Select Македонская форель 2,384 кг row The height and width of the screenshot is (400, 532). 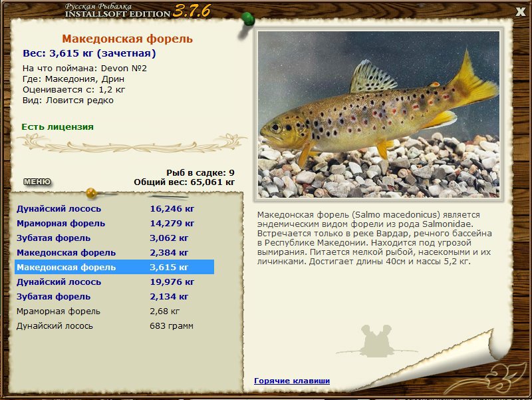point(114,252)
